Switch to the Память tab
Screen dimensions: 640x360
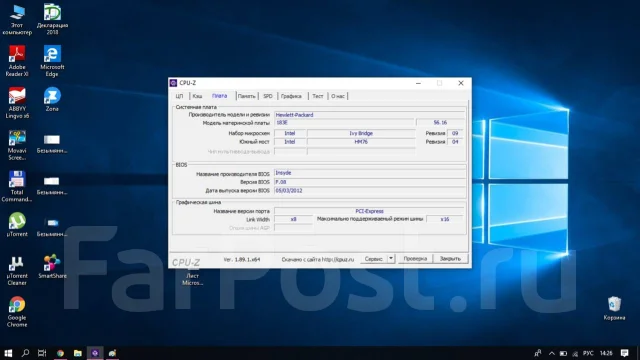(247, 96)
